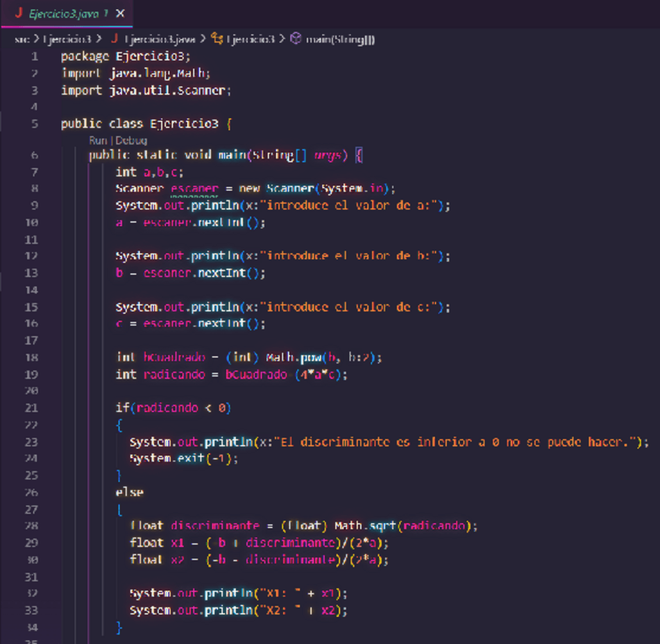Click the Run code lens above main
This screenshot has width=660, height=644.
tap(97, 141)
